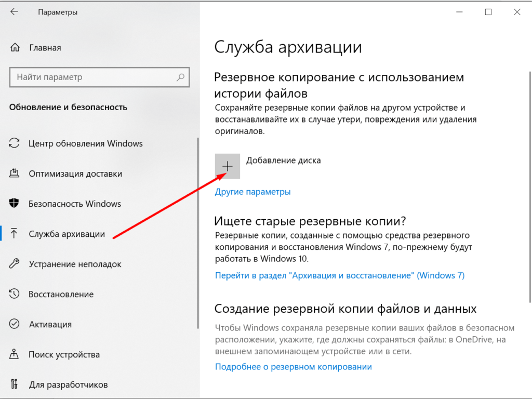The width and height of the screenshot is (532, 399).
Task: Open Центр обновления Windows
Action: (x=86, y=143)
